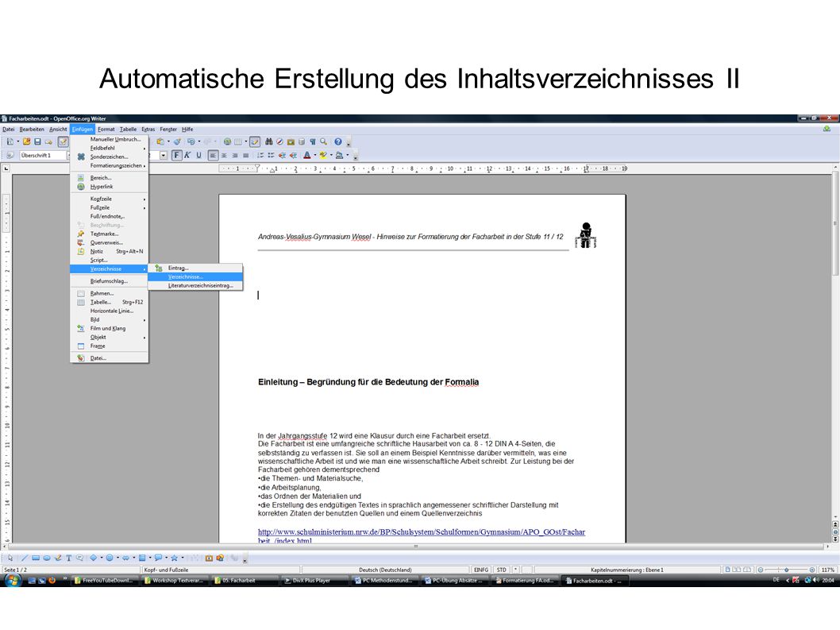Select the Ellipse drawing tool
This screenshot has height=630, width=840.
pyautogui.click(x=47, y=558)
